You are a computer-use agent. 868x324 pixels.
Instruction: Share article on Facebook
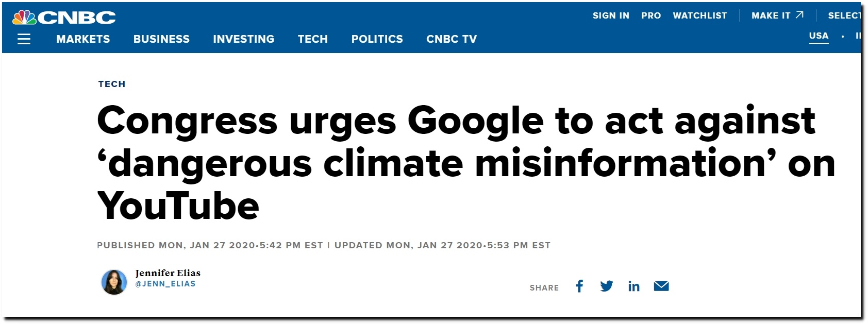point(579,286)
